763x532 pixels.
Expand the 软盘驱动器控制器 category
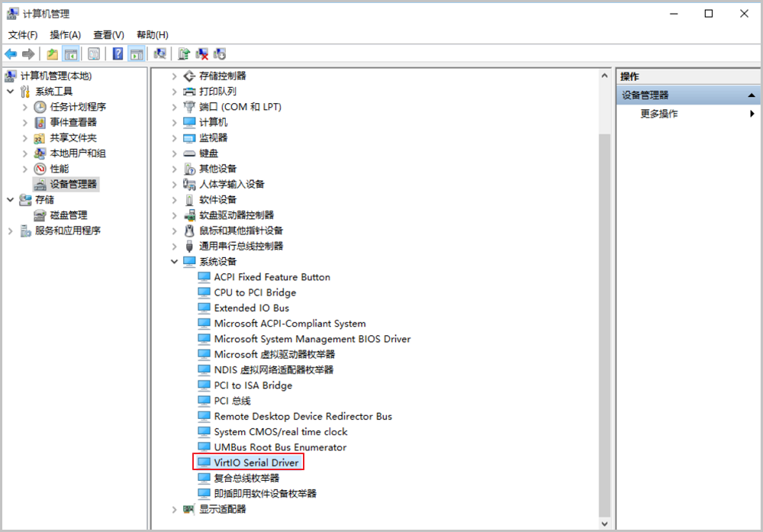[x=174, y=215]
